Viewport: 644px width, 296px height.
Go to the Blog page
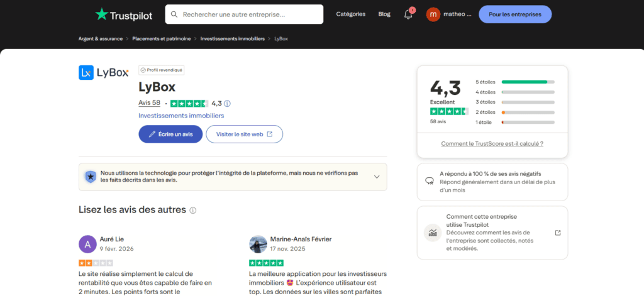coord(384,14)
